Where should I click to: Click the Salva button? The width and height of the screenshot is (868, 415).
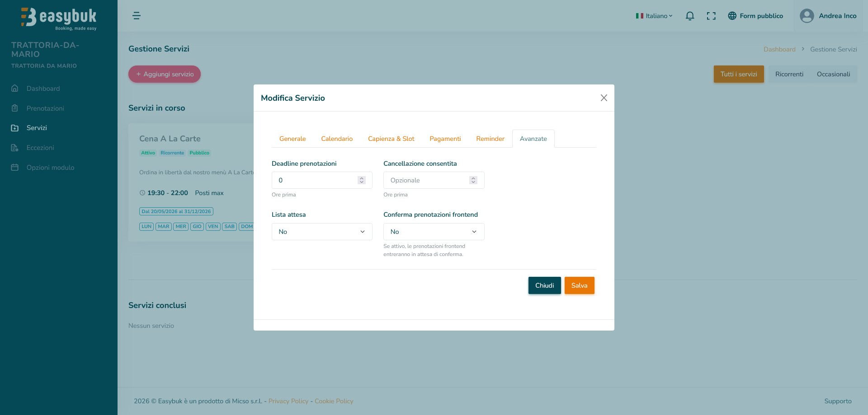[580, 285]
